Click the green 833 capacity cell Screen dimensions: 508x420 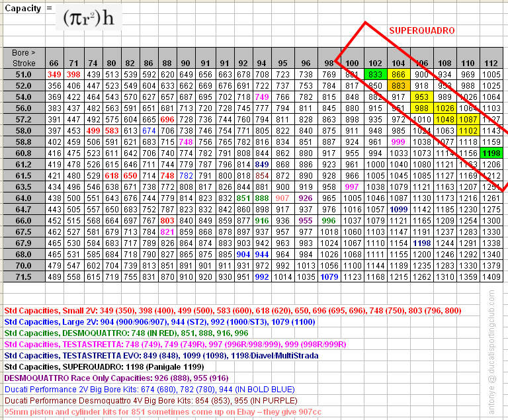(x=375, y=75)
